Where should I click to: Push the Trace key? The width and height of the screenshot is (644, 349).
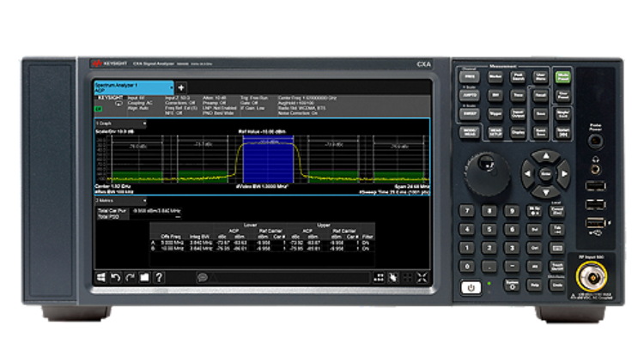518,95
